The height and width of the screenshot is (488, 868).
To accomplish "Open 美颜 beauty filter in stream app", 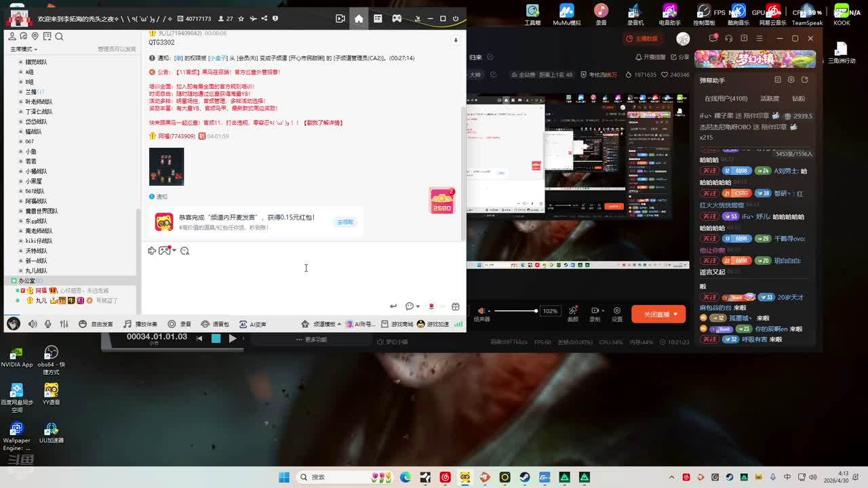I will [x=573, y=314].
